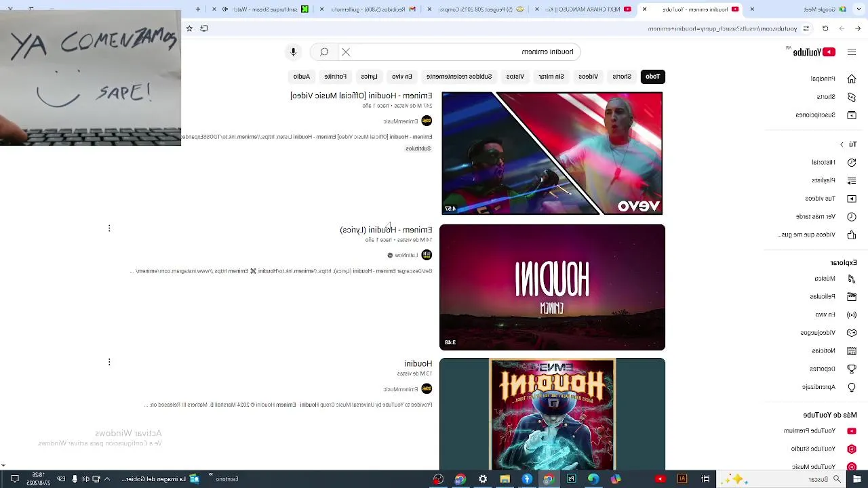The width and height of the screenshot is (868, 488).
Task: Open a new browser tab with plus
Action: [x=198, y=9]
